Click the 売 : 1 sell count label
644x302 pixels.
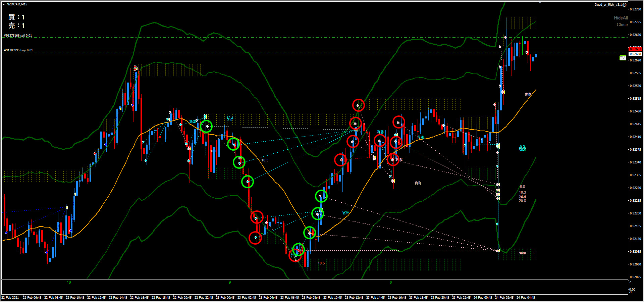pyautogui.click(x=16, y=26)
